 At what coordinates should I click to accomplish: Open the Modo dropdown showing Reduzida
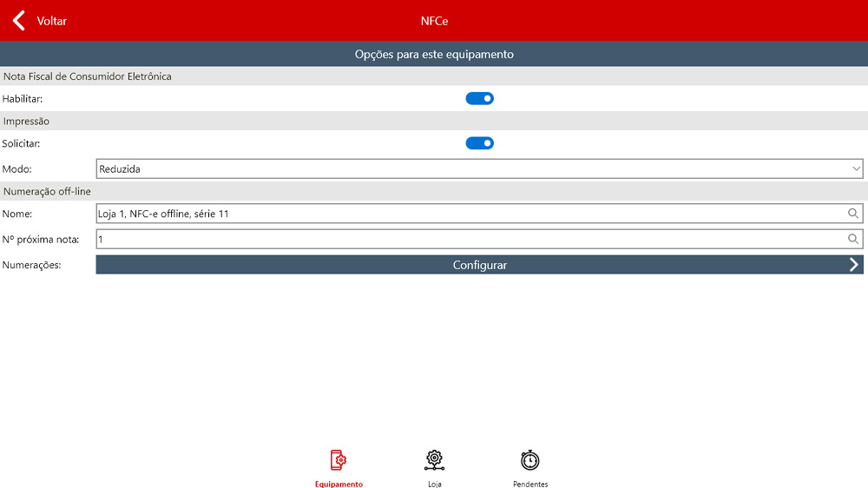469,169
